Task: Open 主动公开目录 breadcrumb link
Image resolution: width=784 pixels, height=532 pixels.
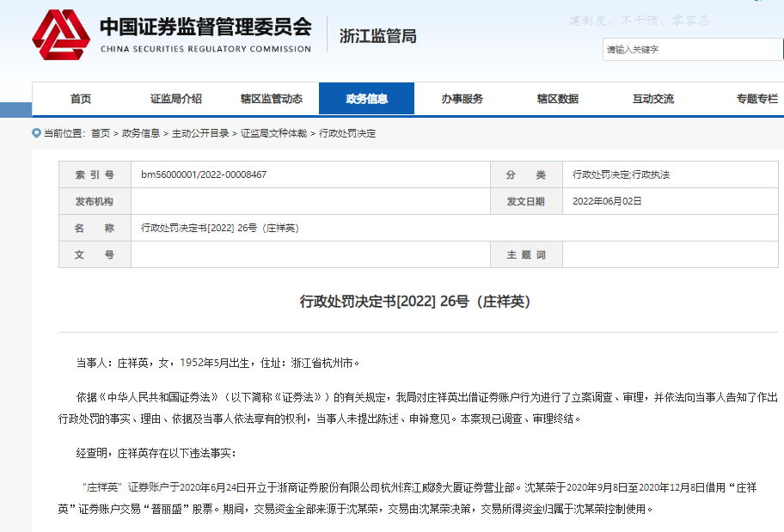Action: (x=200, y=133)
